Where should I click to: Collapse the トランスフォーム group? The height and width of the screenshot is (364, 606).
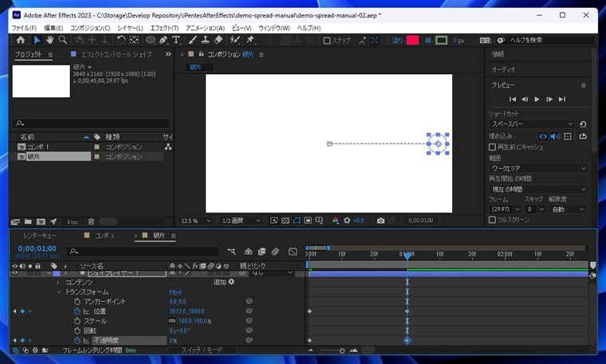[x=59, y=292]
